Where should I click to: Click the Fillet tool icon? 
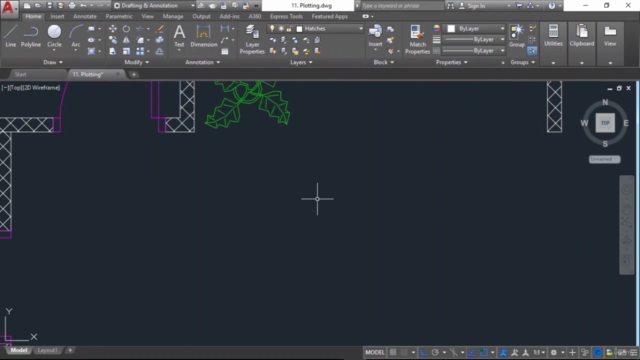click(140, 40)
